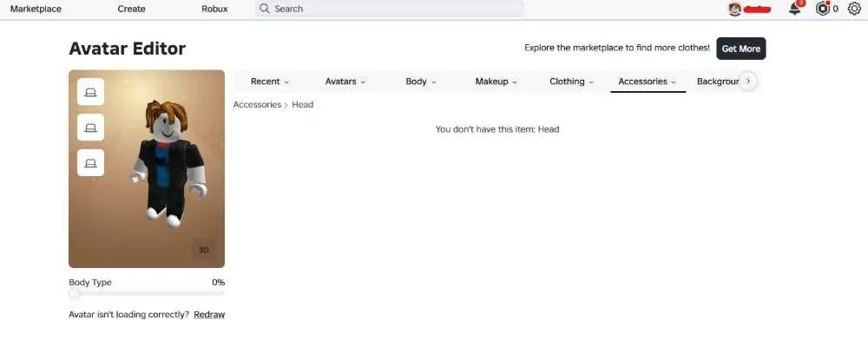Click the Body Type slider handle
Screen dimensions: 868x340
pos(74,294)
